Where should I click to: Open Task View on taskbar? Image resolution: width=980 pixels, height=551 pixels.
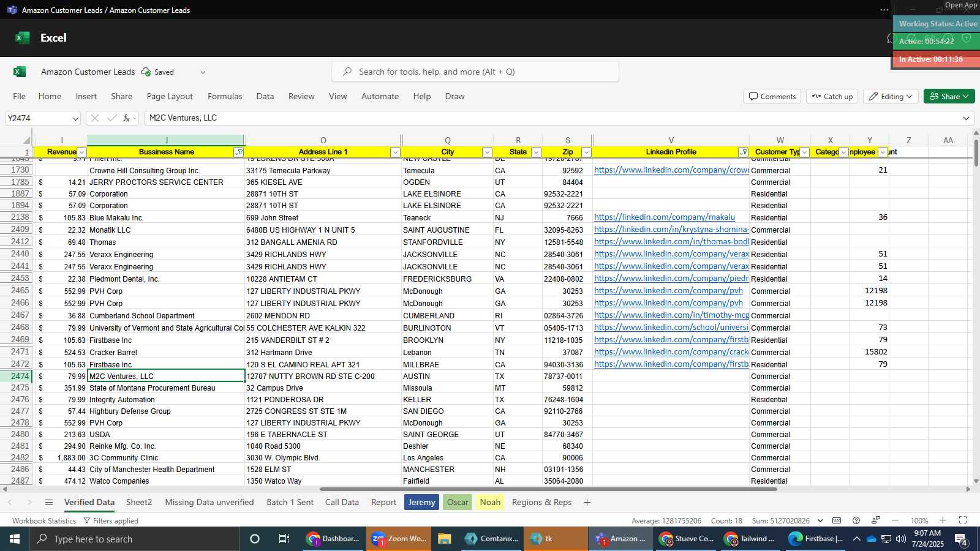click(x=284, y=539)
